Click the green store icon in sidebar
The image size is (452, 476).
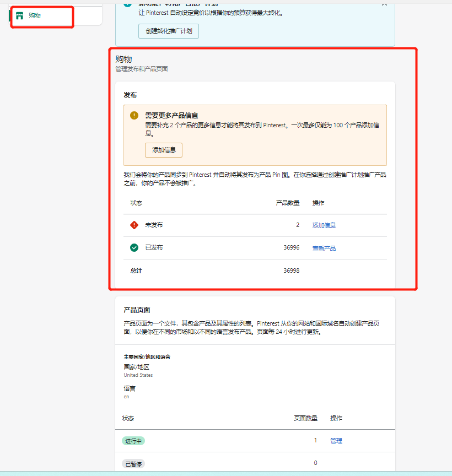(x=20, y=15)
